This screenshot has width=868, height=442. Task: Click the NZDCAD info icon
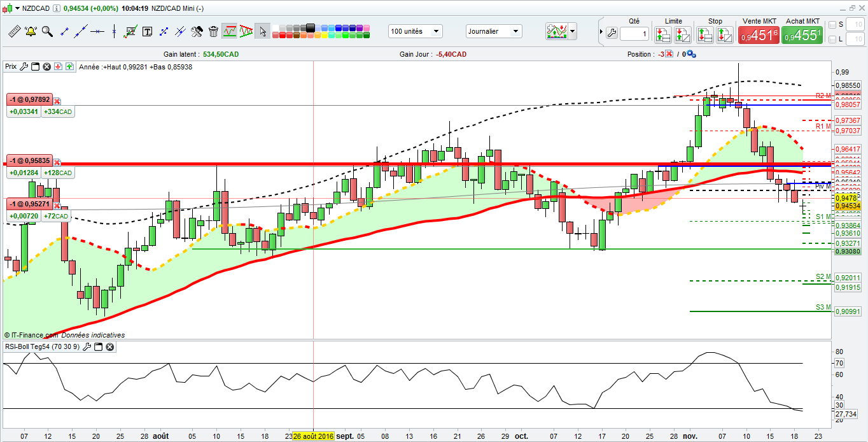(x=57, y=9)
